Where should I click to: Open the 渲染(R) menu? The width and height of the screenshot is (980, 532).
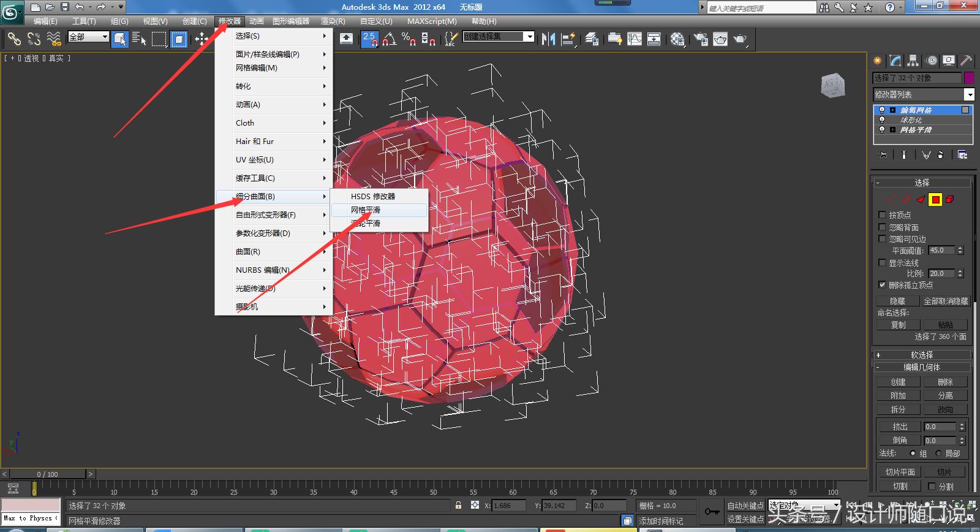tap(333, 21)
